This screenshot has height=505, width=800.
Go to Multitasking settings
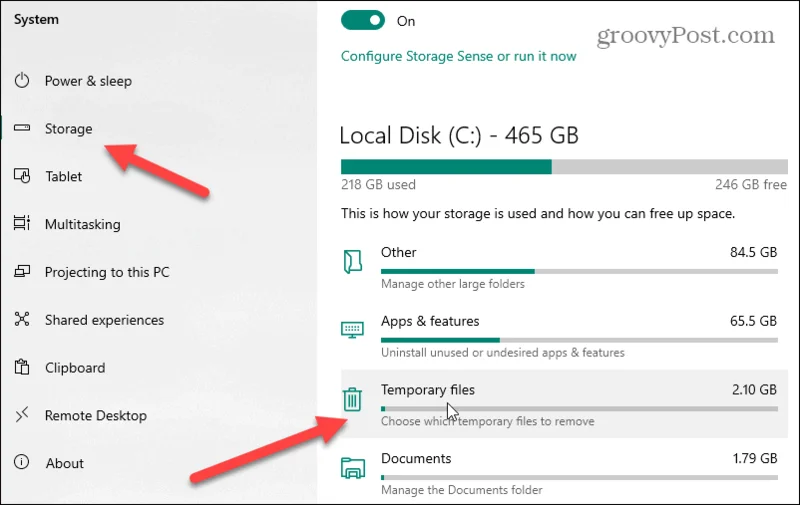(x=83, y=224)
